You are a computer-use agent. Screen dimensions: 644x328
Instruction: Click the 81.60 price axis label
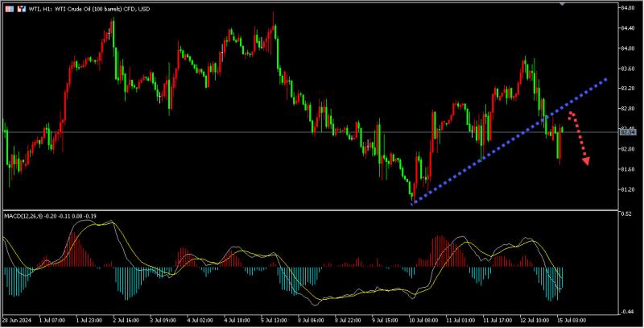pos(627,169)
